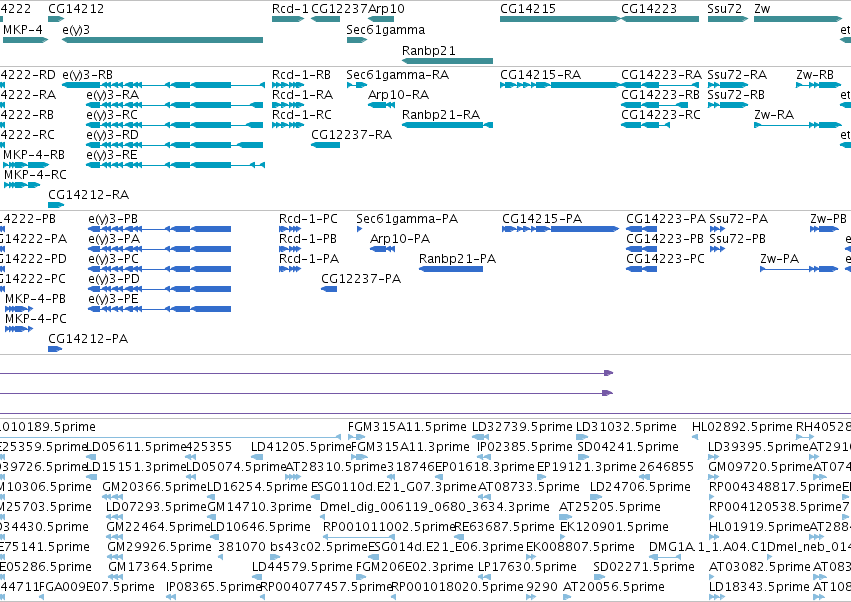Select transcript Arp10-RA
This screenshot has width=851, height=602.
click(x=381, y=105)
